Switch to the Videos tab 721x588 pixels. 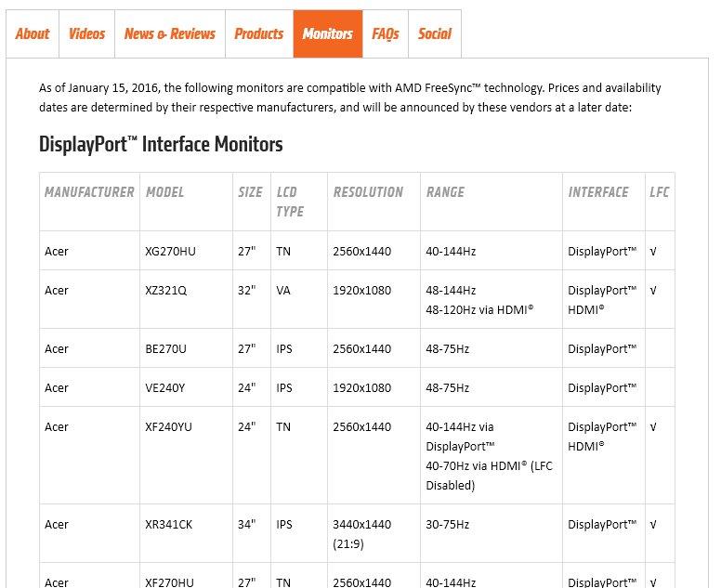[x=87, y=34]
